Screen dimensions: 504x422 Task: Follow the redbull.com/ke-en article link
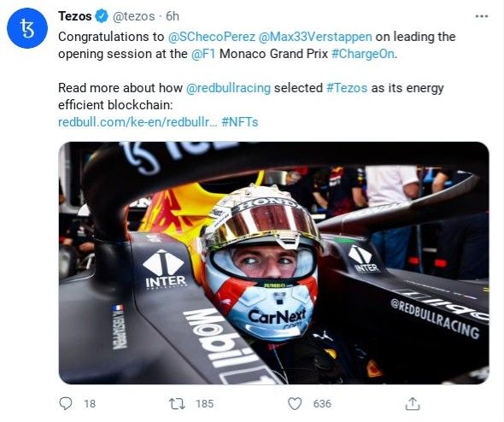tap(138, 122)
